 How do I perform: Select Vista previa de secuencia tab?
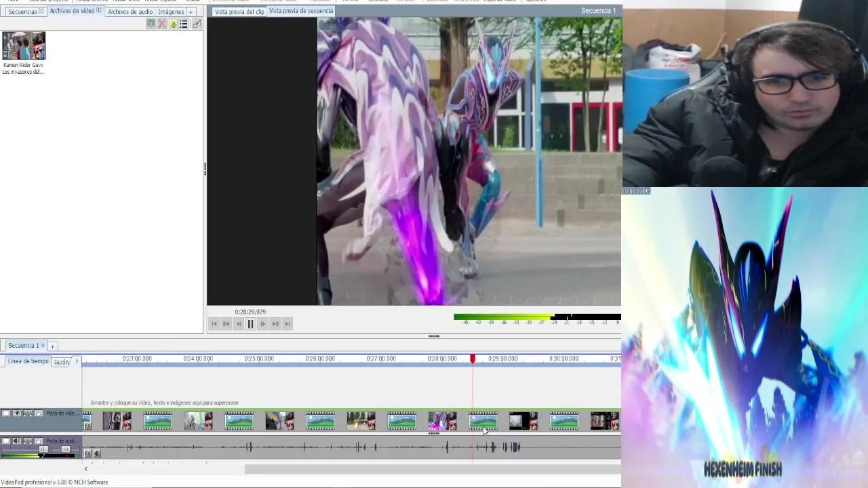click(301, 11)
